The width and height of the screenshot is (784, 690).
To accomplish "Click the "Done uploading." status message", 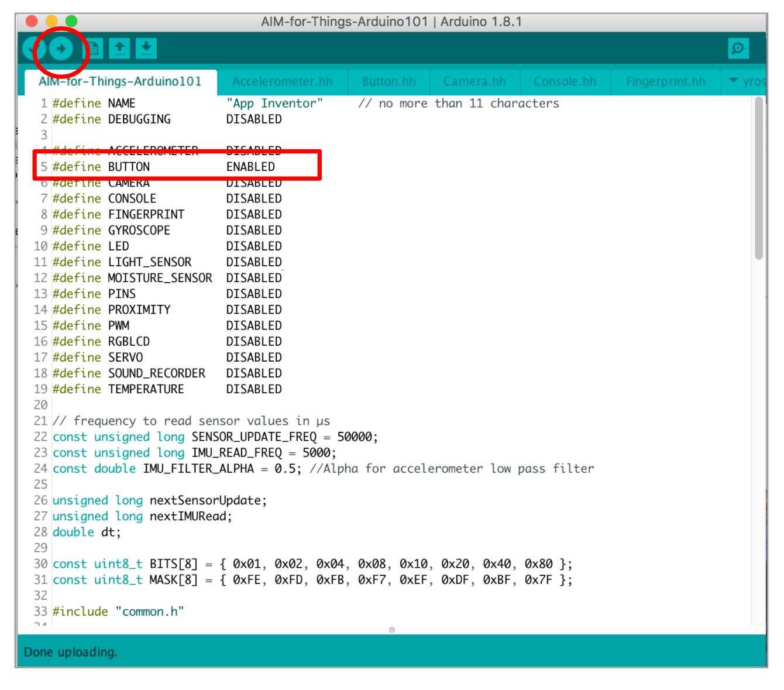I will coord(70,652).
